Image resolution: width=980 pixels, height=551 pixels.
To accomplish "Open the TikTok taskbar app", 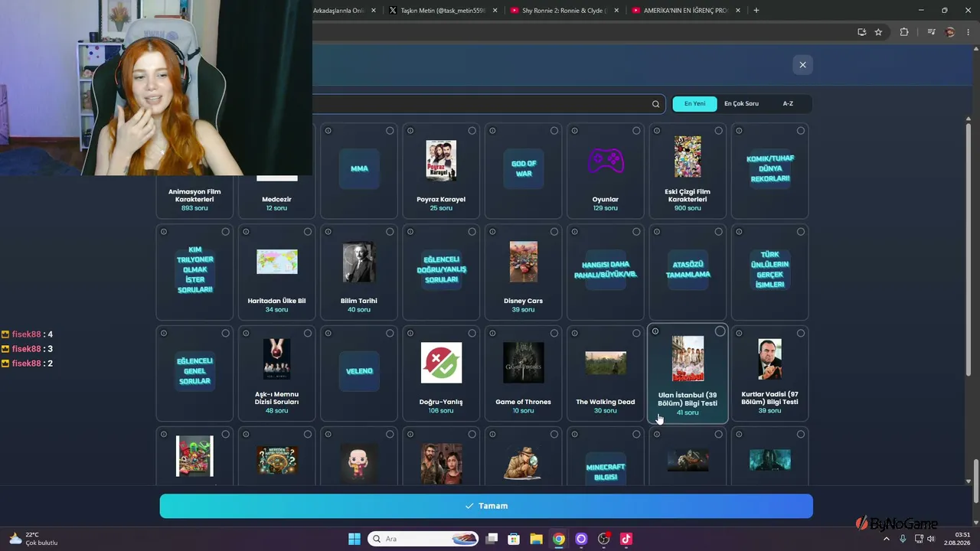I will tap(626, 539).
